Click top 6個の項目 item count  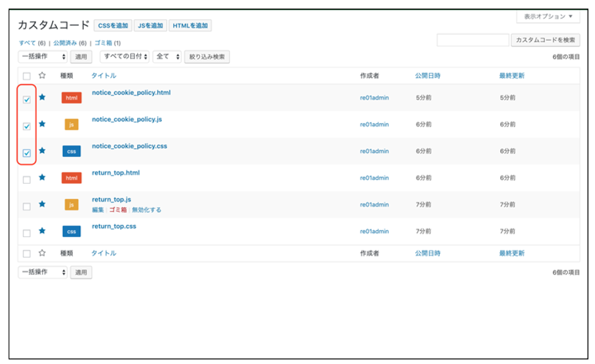pyautogui.click(x=566, y=57)
